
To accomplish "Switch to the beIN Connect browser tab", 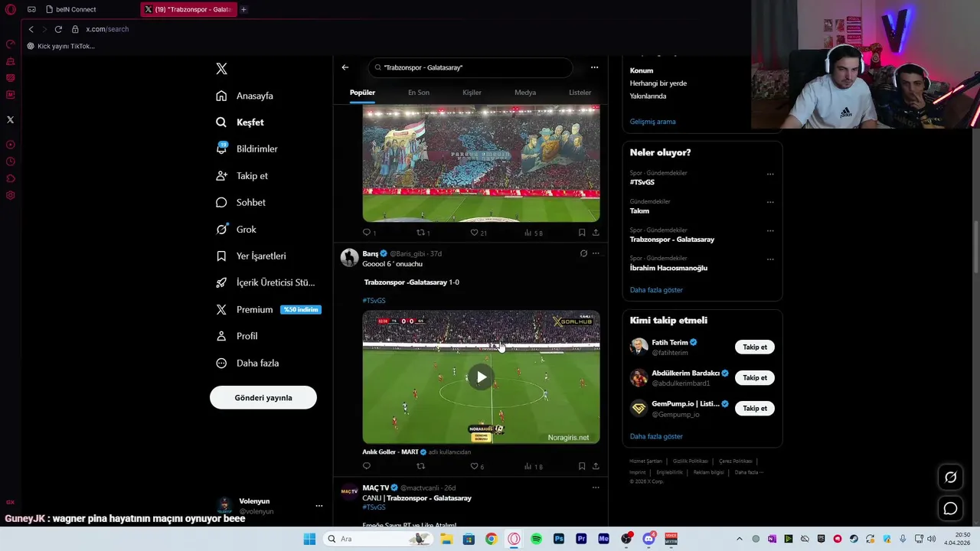I will coord(77,9).
